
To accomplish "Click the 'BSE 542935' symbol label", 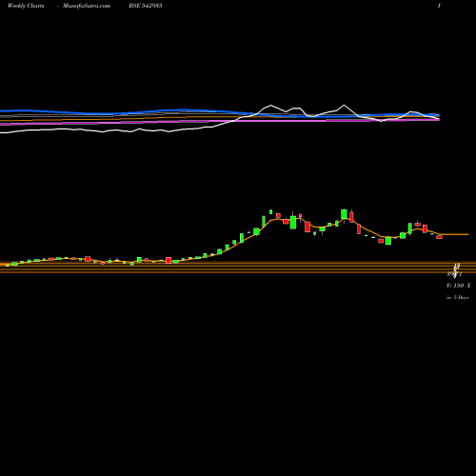I will pos(146,6).
